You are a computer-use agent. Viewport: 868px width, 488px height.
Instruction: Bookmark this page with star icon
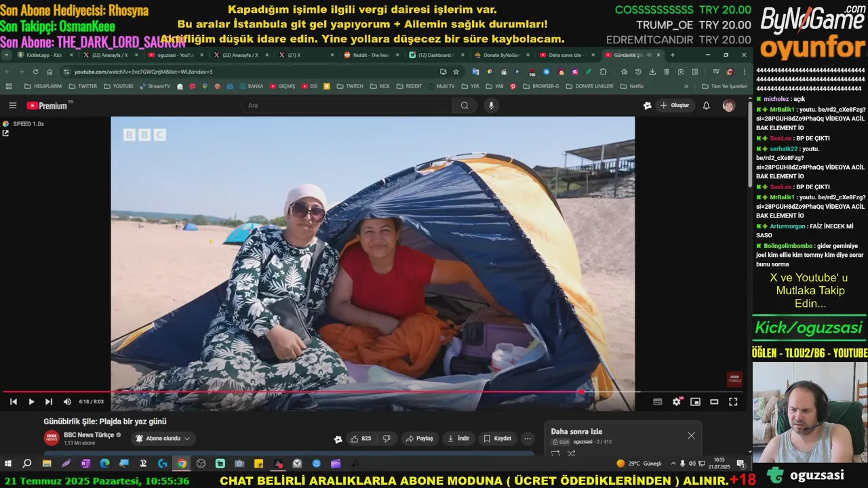click(x=456, y=72)
